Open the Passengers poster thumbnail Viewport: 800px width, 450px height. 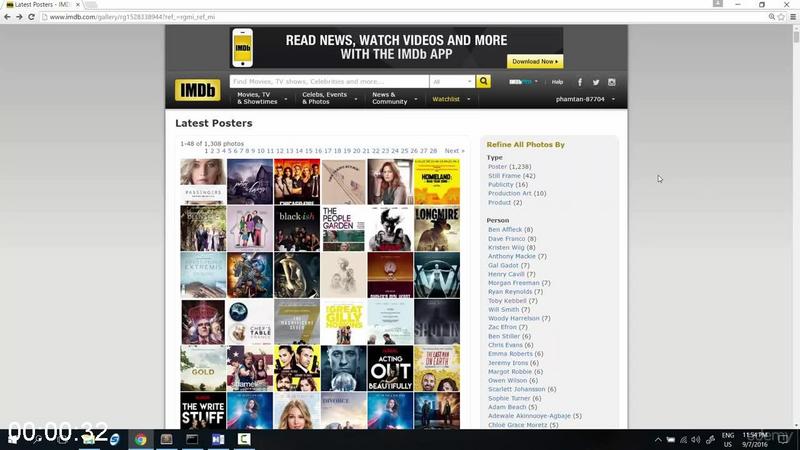pos(203,181)
